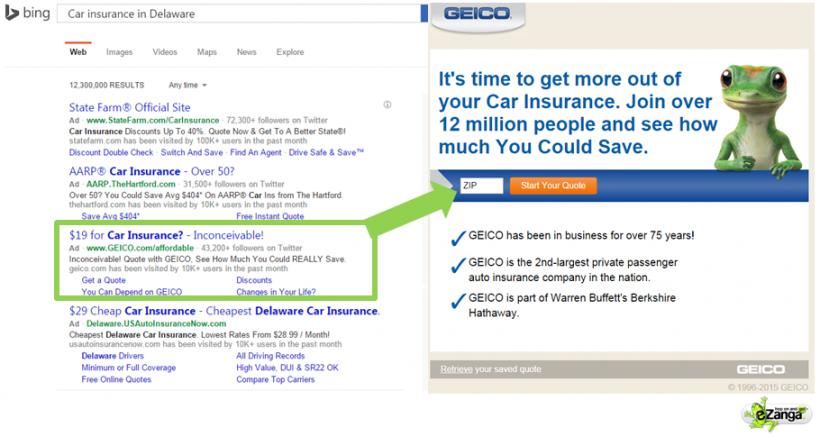Click the Find An Agent link
The height and width of the screenshot is (436, 820).
[x=256, y=153]
